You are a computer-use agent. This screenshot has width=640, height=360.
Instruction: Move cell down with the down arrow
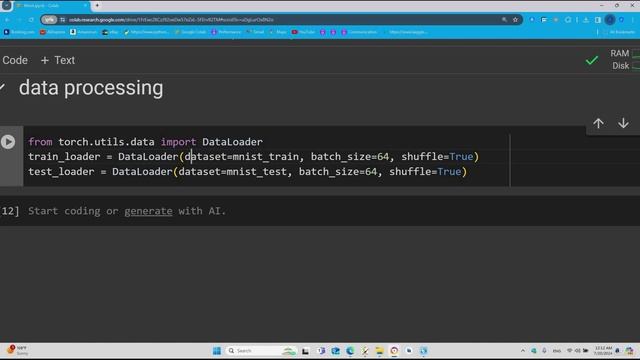(623, 123)
